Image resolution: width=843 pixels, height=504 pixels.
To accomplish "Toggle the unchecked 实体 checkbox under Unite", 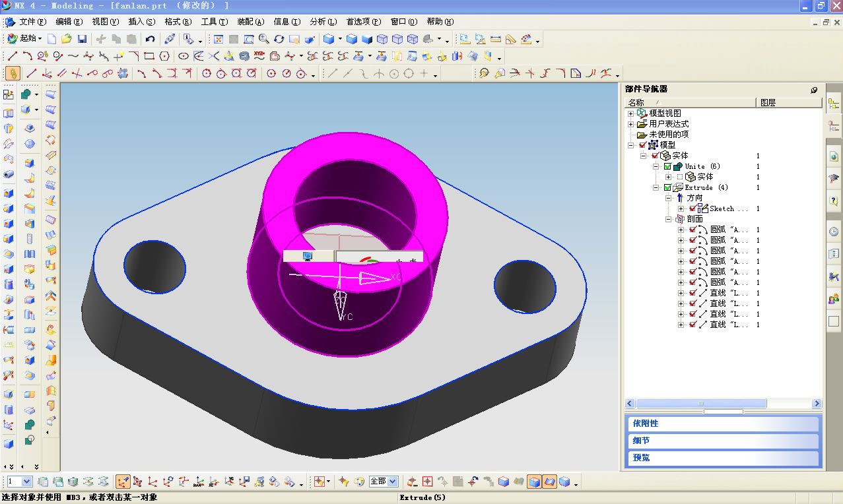I will [680, 177].
